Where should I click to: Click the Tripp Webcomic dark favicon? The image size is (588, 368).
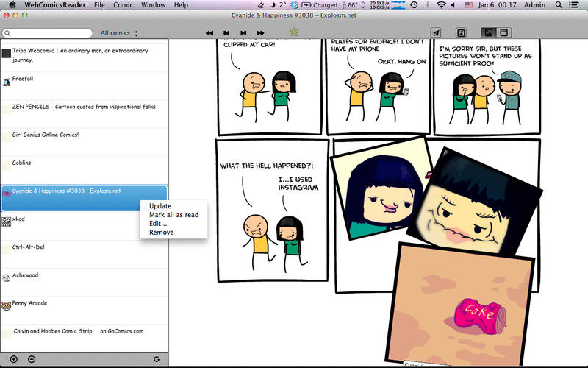point(7,53)
